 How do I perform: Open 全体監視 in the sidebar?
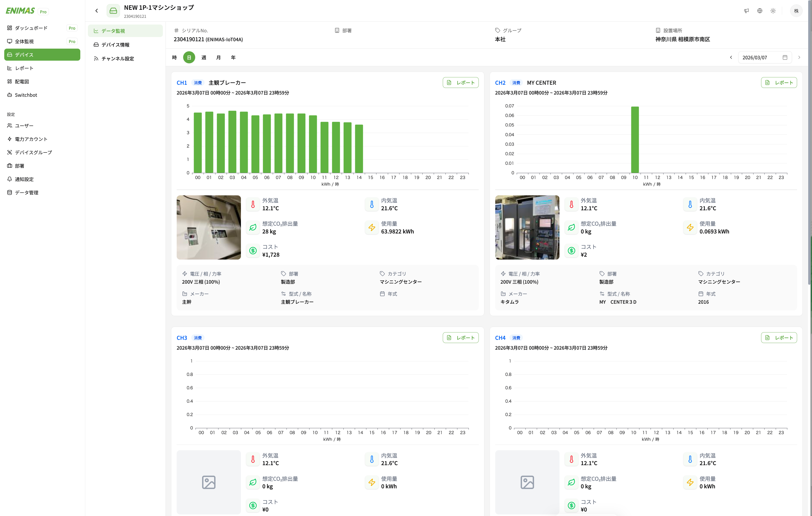tap(42, 41)
